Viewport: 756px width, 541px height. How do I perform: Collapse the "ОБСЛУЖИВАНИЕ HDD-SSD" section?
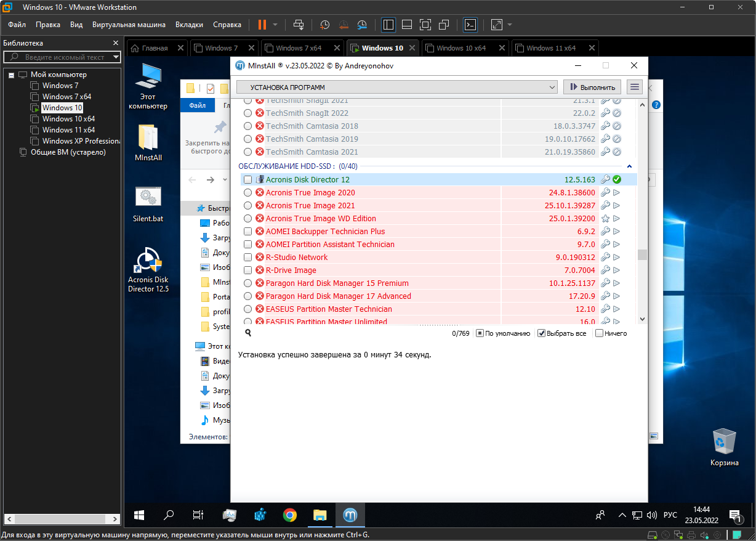point(629,166)
